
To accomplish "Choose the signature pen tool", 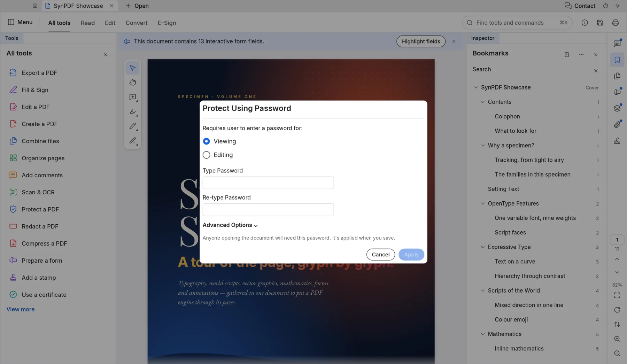I will pyautogui.click(x=132, y=141).
